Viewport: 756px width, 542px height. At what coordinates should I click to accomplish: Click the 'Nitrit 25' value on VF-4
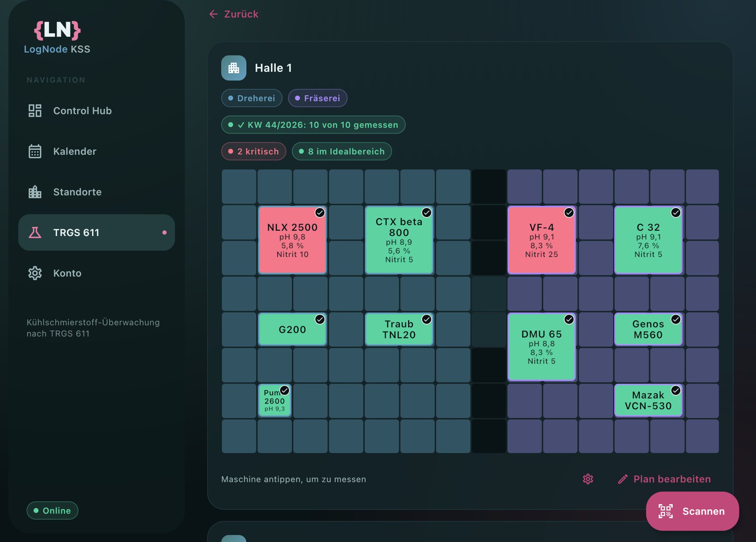click(x=541, y=254)
